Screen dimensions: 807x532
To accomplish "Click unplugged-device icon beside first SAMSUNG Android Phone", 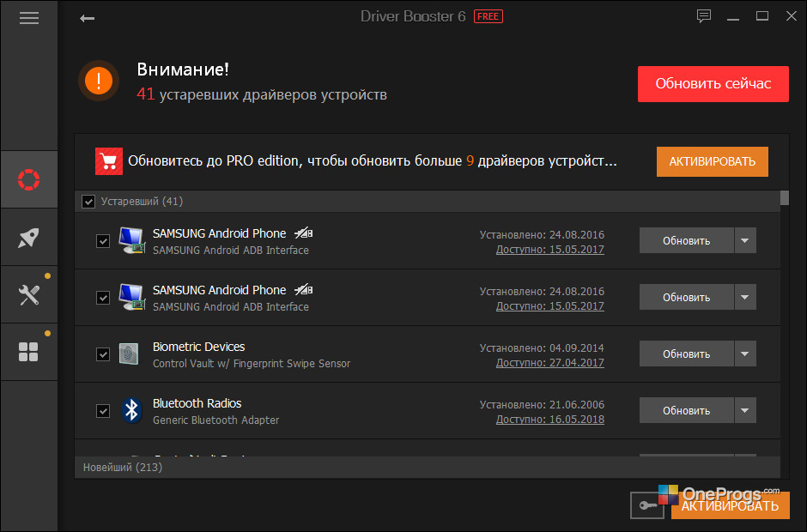I will coord(304,233).
